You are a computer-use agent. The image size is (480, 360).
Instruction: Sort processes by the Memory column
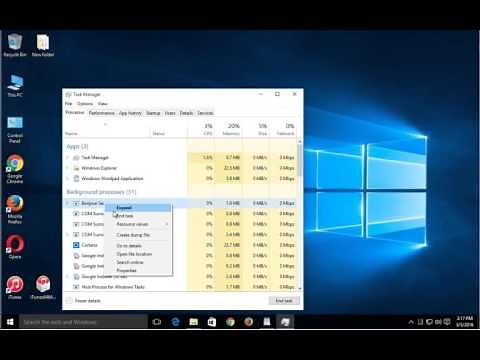pos(228,129)
